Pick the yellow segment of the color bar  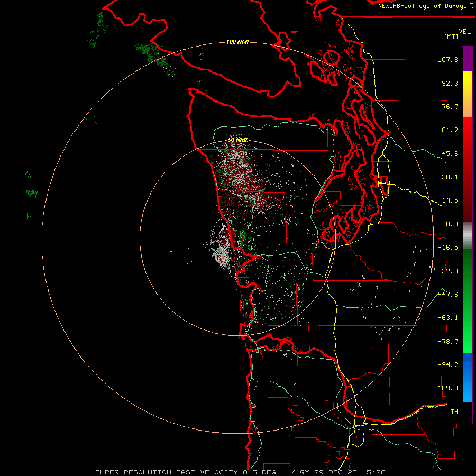pyautogui.click(x=467, y=79)
